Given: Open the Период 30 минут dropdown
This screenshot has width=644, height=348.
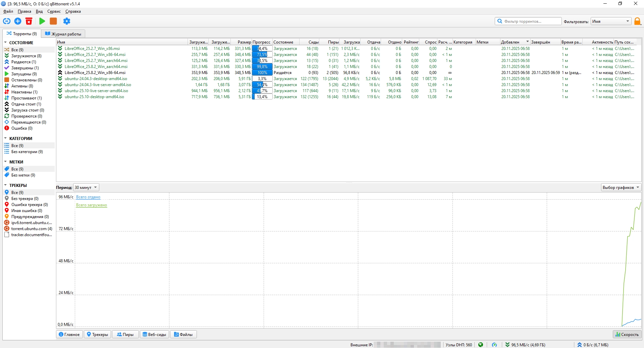Looking at the screenshot, I should (86, 188).
